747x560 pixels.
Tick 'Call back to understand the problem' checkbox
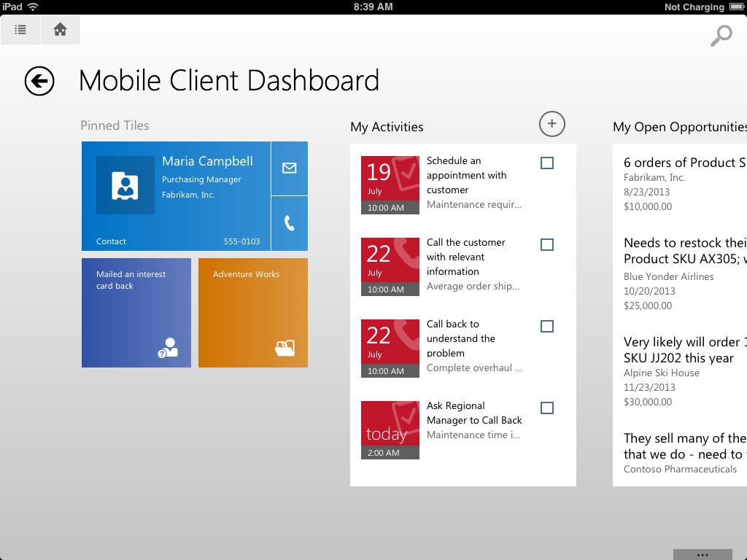pos(546,327)
